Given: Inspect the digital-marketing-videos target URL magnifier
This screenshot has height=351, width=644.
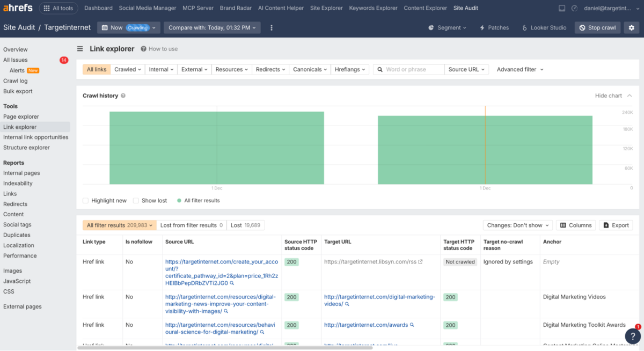Looking at the screenshot, I should (347, 304).
